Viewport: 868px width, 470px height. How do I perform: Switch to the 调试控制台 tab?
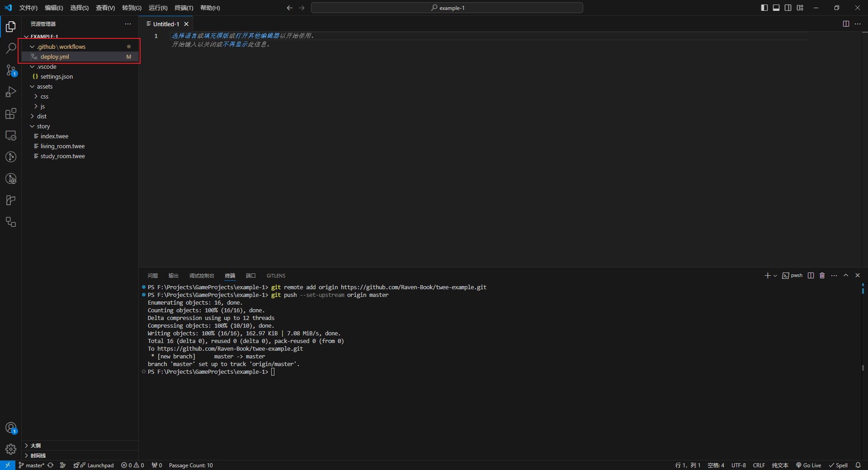pyautogui.click(x=202, y=276)
